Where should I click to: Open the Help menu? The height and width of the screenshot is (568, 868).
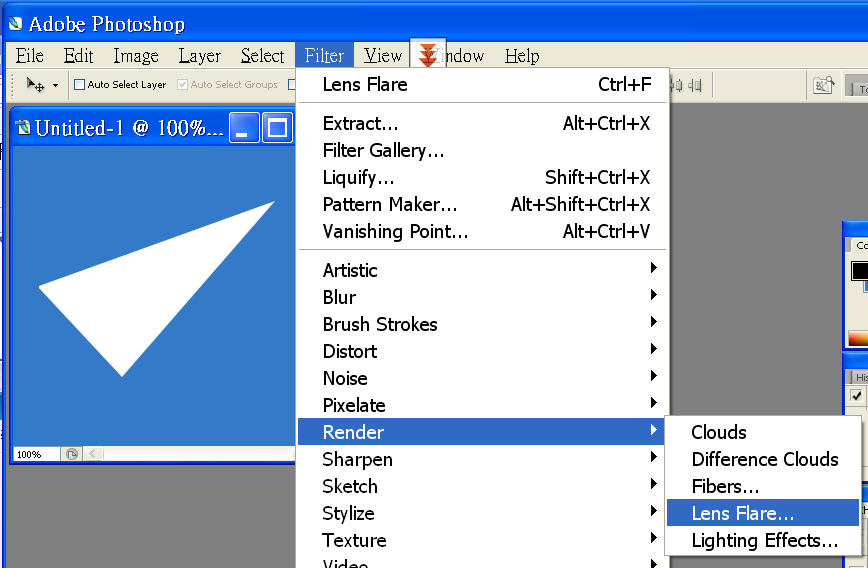pyautogui.click(x=522, y=55)
